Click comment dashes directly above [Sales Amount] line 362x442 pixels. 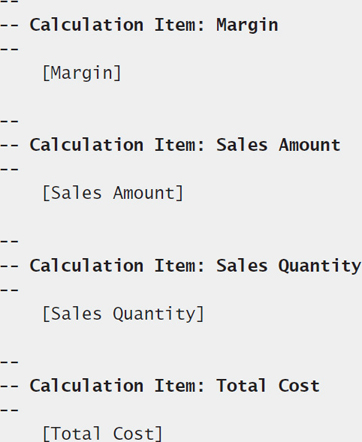tap(9, 170)
